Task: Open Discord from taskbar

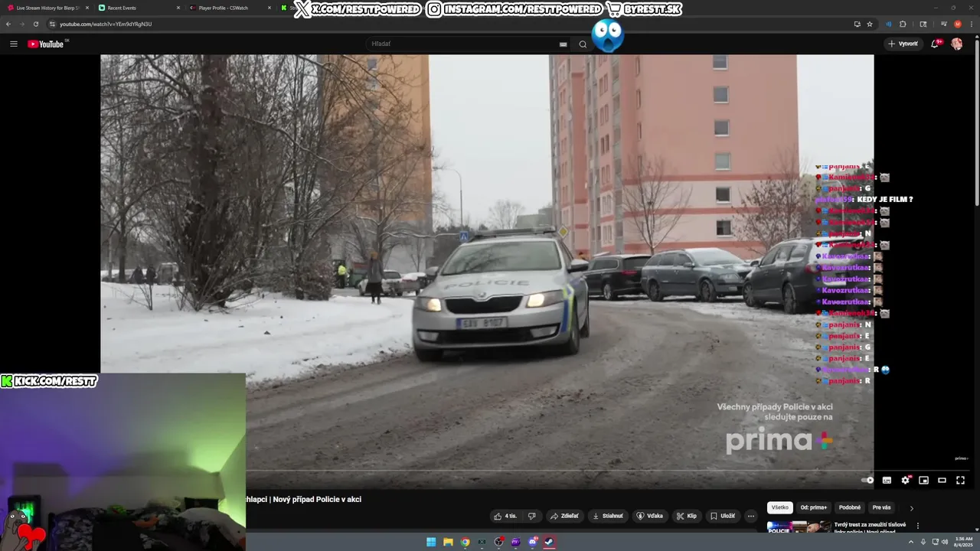Action: [533, 542]
